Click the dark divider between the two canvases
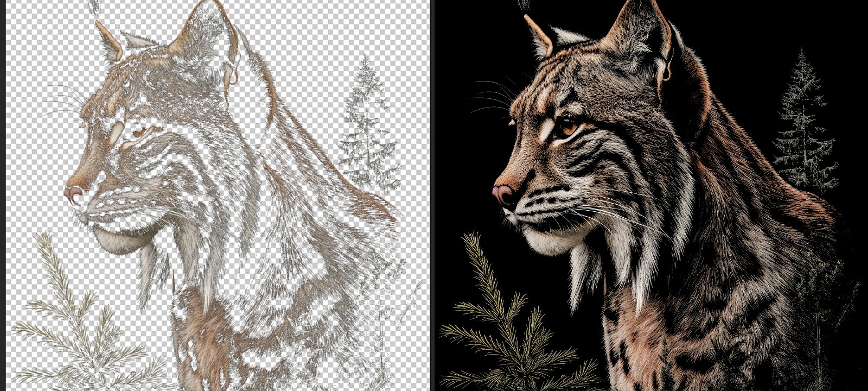 [432, 195]
